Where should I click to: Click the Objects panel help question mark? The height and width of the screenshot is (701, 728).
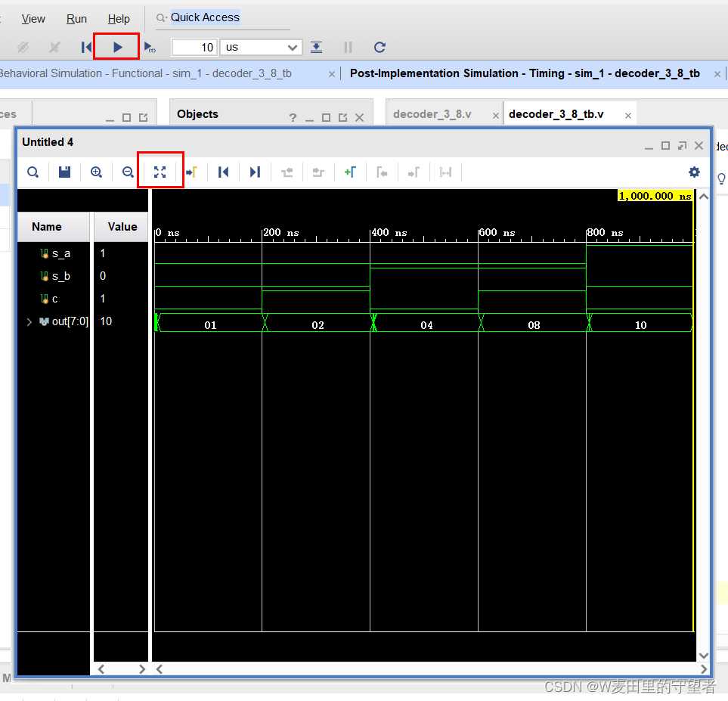click(x=293, y=117)
